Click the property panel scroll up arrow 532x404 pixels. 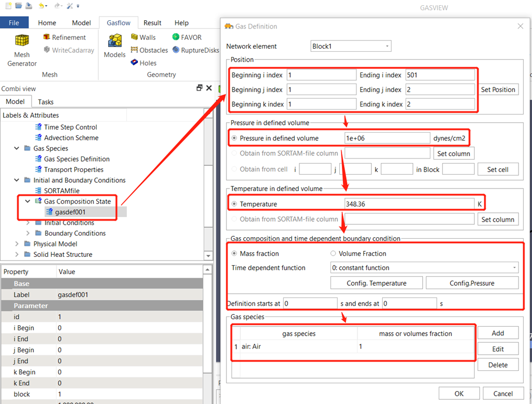tap(208, 270)
